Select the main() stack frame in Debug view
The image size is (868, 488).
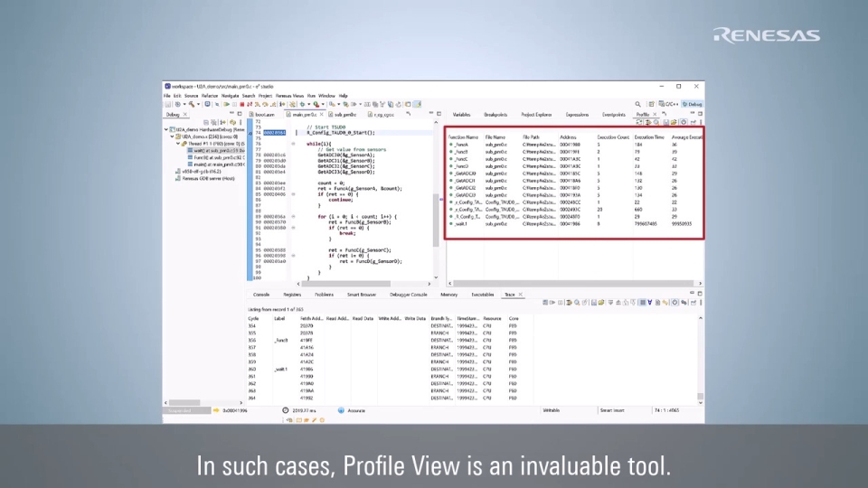[x=216, y=164]
